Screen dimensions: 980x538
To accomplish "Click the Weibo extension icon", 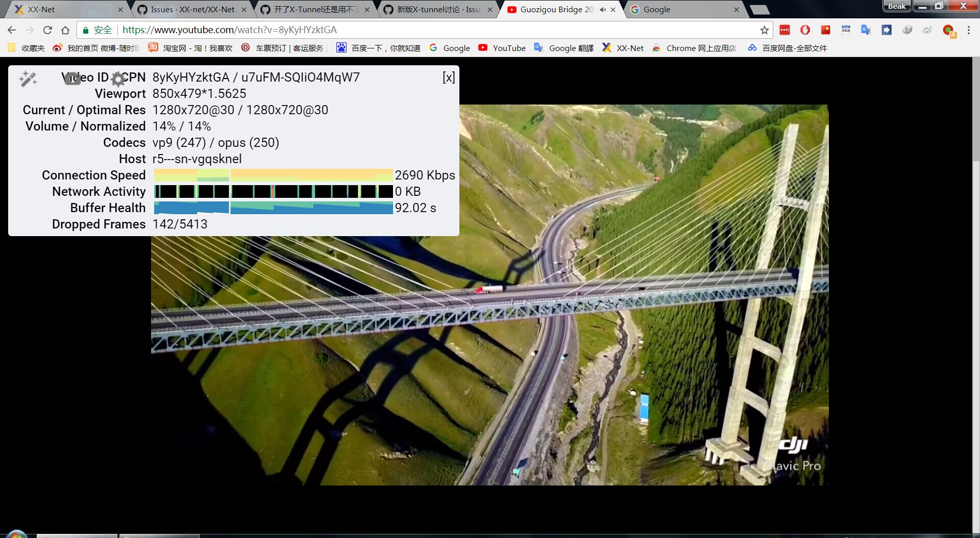I will coord(928,30).
